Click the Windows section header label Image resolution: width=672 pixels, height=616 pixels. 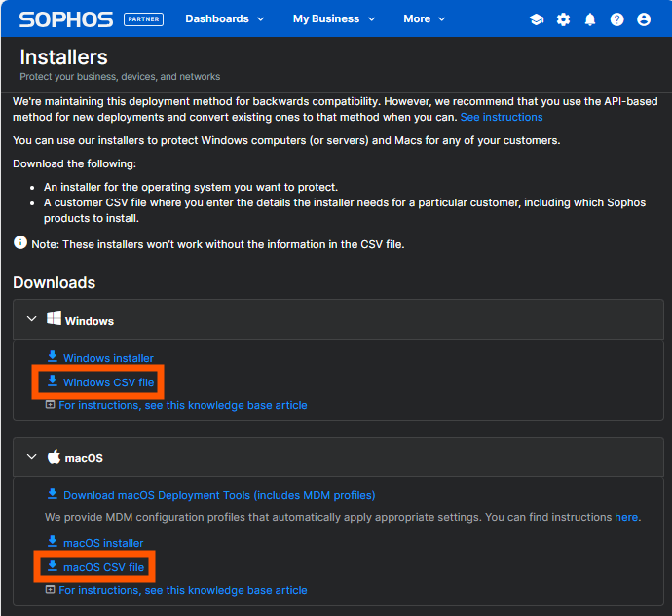90,321
